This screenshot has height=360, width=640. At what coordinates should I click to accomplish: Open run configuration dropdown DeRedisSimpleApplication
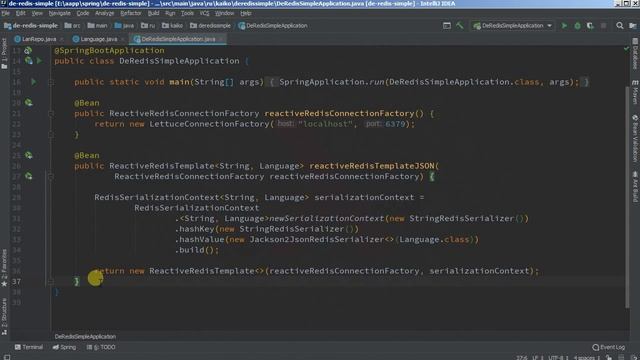[x=513, y=26]
